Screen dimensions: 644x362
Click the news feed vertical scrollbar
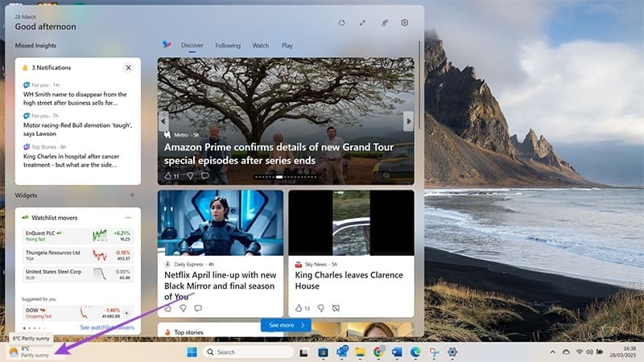(x=419, y=85)
